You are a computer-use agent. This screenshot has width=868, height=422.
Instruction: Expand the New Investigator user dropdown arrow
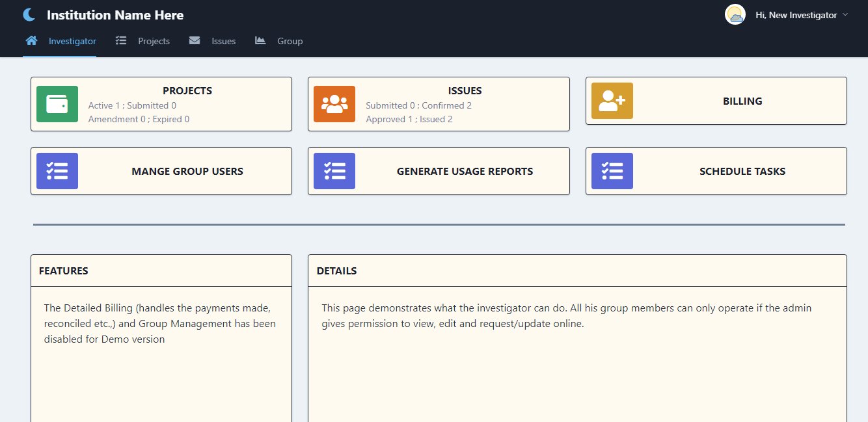845,15
